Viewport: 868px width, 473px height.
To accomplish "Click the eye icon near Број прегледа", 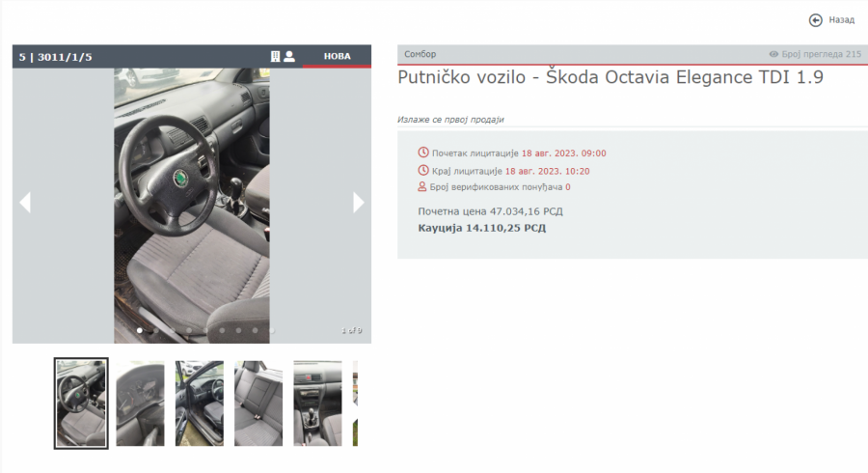I will coord(773,55).
